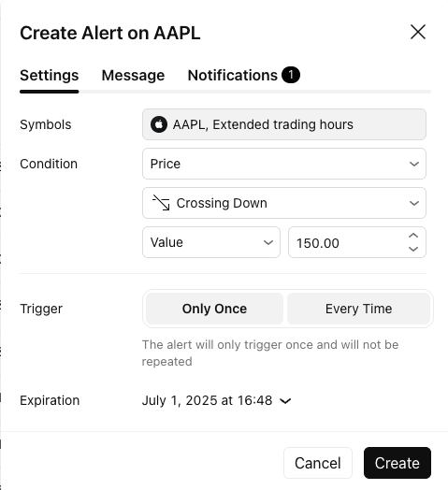Decrease the price value with down arrow

(x=413, y=249)
